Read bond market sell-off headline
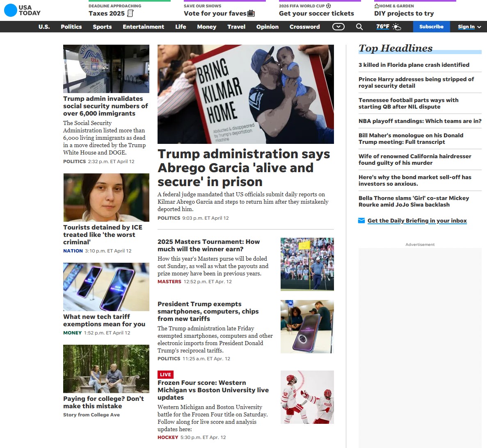487x448 pixels. 415,181
